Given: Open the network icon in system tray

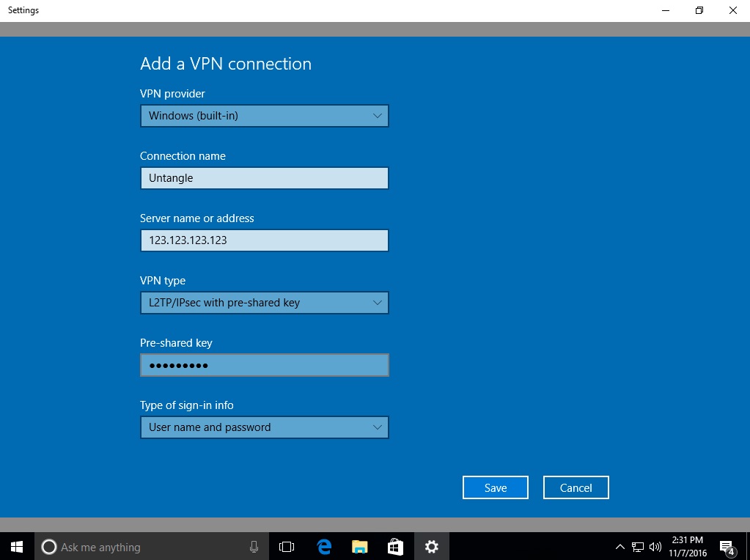Looking at the screenshot, I should pyautogui.click(x=638, y=547).
